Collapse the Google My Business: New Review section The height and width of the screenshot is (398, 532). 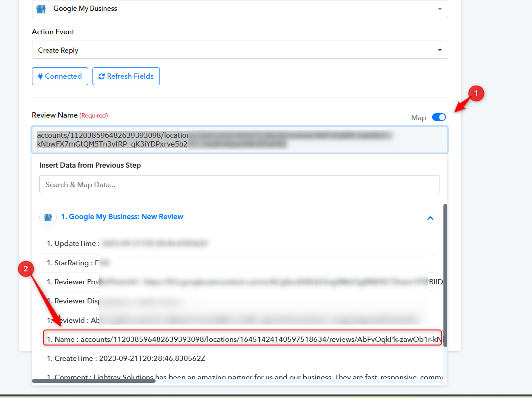[x=430, y=218]
